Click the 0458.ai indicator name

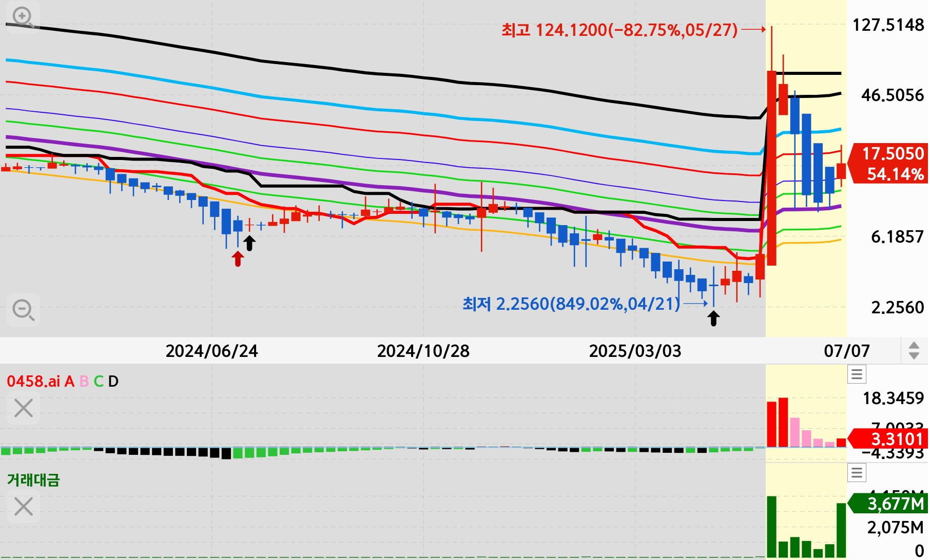pyautogui.click(x=33, y=381)
